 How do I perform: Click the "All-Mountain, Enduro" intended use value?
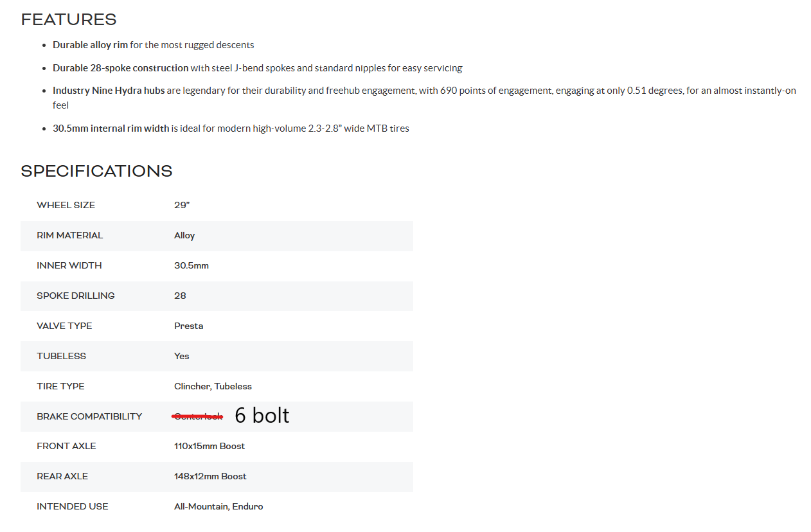click(x=218, y=506)
